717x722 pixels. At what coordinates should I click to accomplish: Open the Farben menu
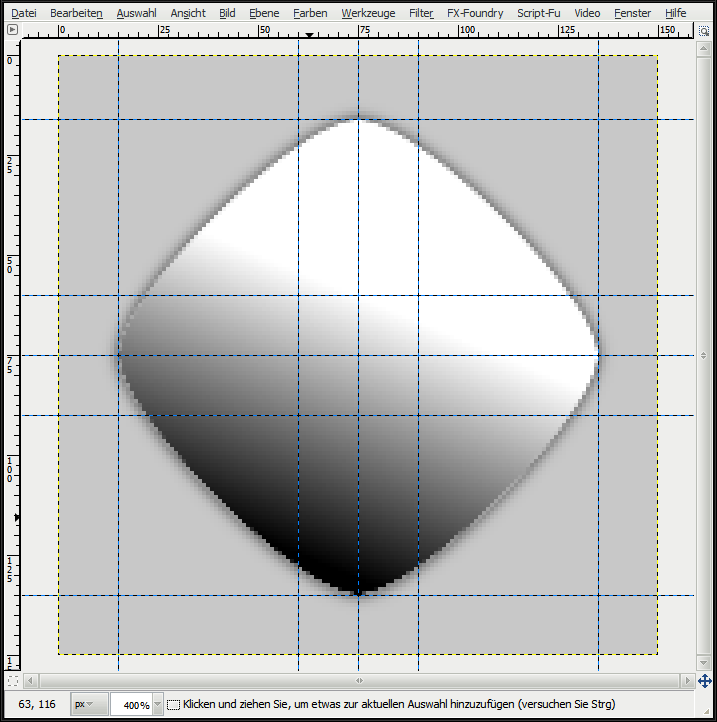[310, 13]
